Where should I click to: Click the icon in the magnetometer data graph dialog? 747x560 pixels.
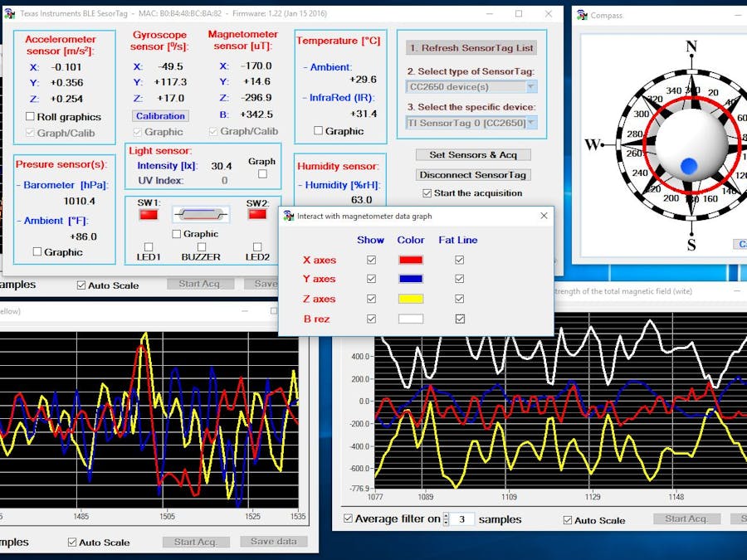(x=287, y=216)
